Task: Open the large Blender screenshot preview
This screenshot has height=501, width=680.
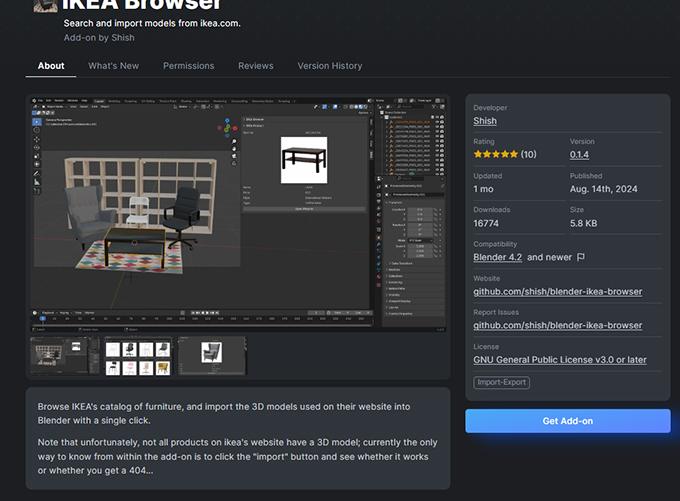Action: [x=238, y=213]
